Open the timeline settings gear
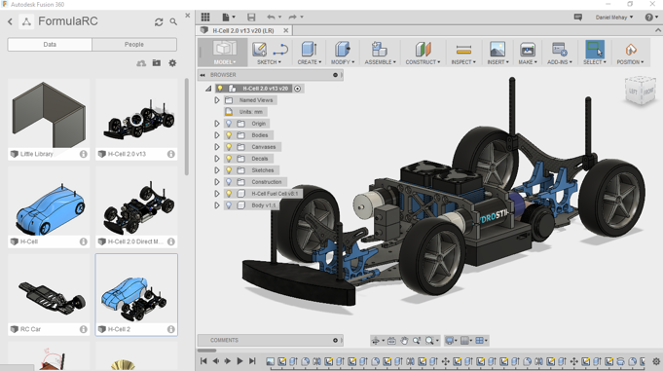The image size is (663, 371). point(656,361)
